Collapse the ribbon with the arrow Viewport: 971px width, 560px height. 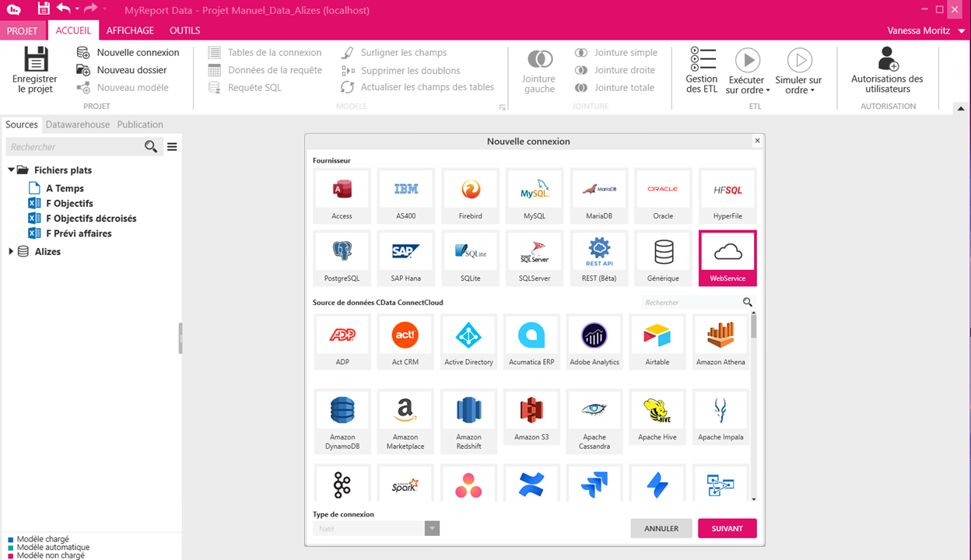pyautogui.click(x=960, y=108)
